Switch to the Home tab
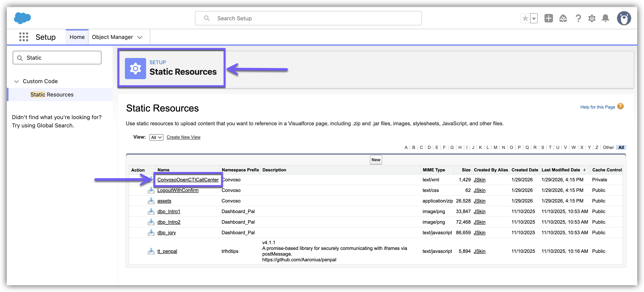Viewport: 644px width, 292px height. [77, 37]
